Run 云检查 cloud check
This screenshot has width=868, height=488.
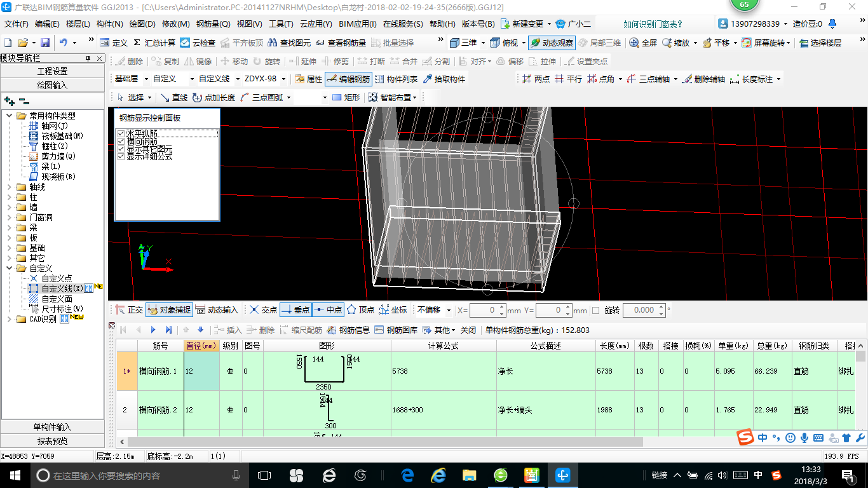coord(198,43)
